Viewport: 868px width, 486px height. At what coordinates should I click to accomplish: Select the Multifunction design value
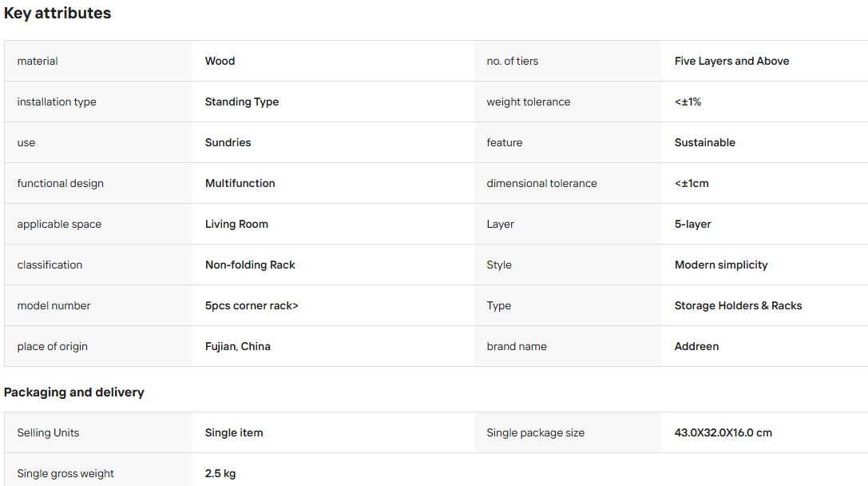click(240, 183)
